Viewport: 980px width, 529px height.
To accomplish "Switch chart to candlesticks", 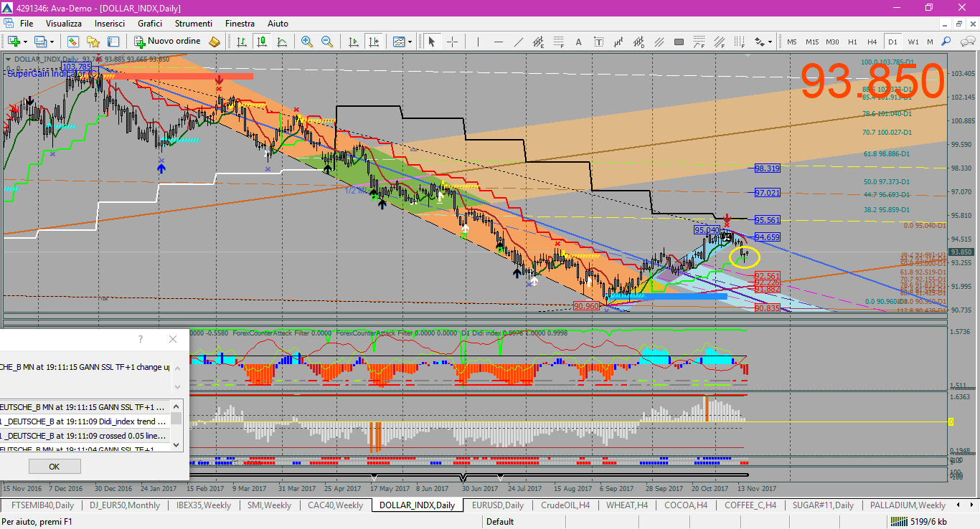I will [262, 42].
